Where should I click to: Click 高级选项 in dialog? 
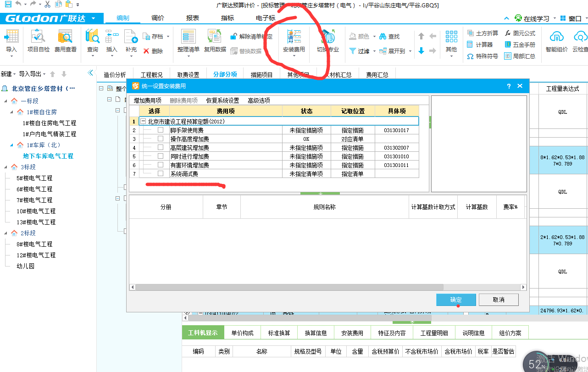point(259,100)
